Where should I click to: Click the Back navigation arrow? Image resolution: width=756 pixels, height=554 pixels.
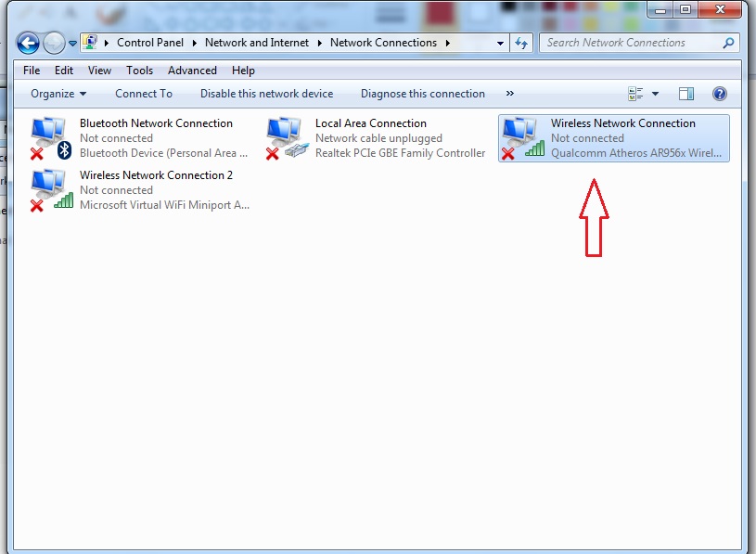point(28,44)
